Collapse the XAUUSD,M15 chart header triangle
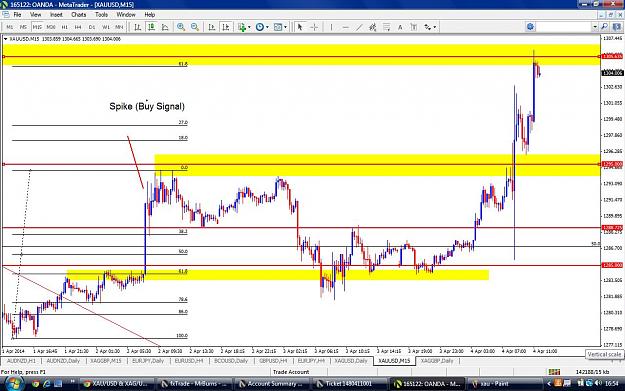The image size is (625, 391). click(6, 39)
